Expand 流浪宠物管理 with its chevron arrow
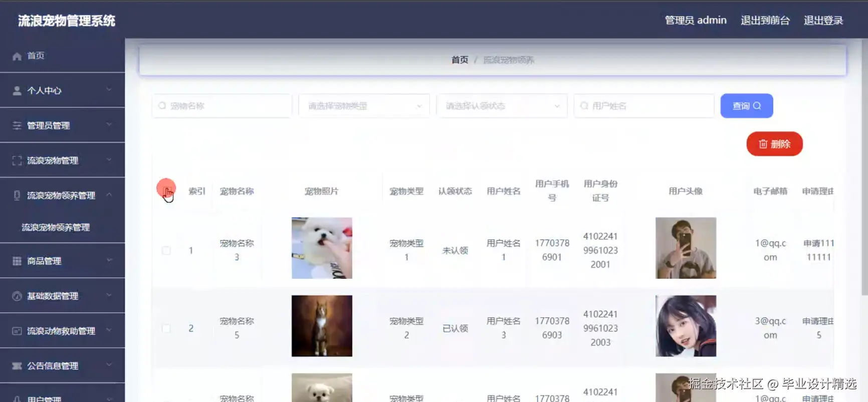 [x=109, y=160]
